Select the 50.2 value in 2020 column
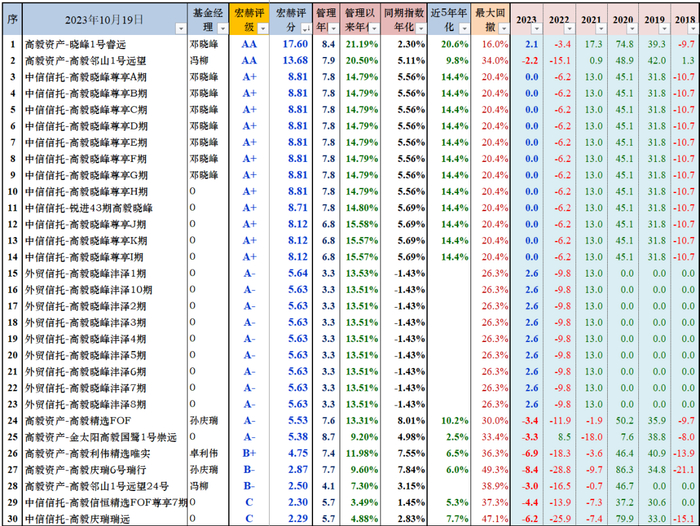Viewport: 700px width, 526px height. click(x=623, y=421)
